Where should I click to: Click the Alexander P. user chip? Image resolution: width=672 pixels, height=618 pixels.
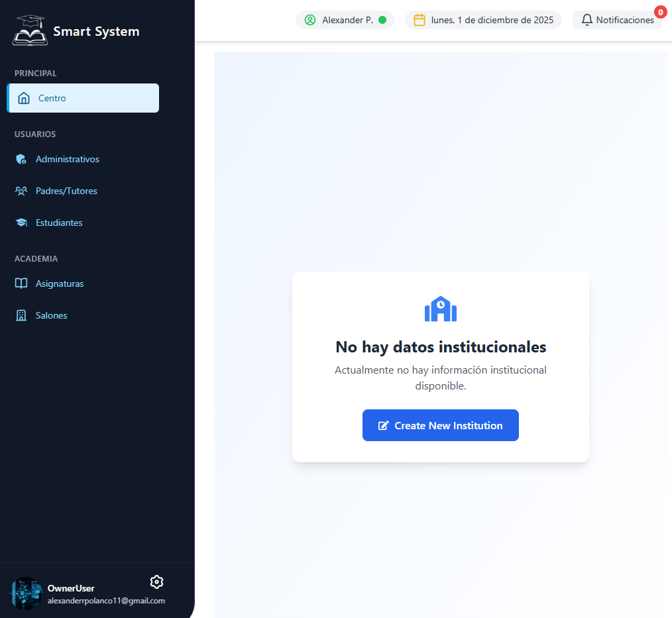coord(345,20)
